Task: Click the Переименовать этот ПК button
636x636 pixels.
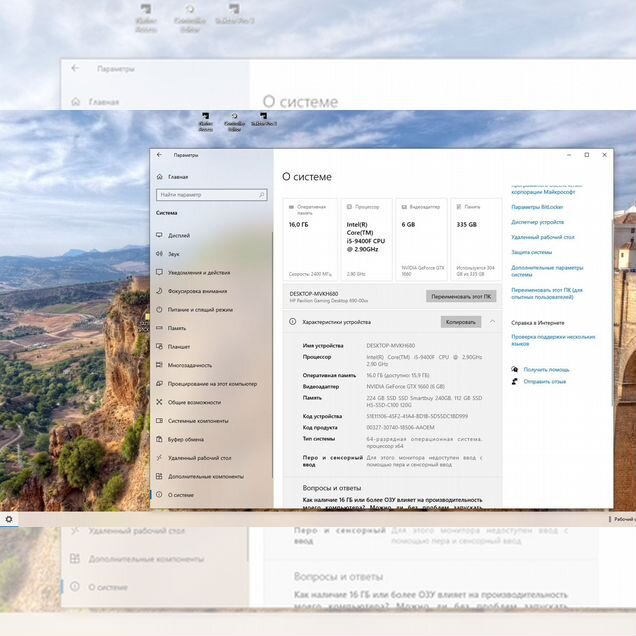Action: point(461,297)
